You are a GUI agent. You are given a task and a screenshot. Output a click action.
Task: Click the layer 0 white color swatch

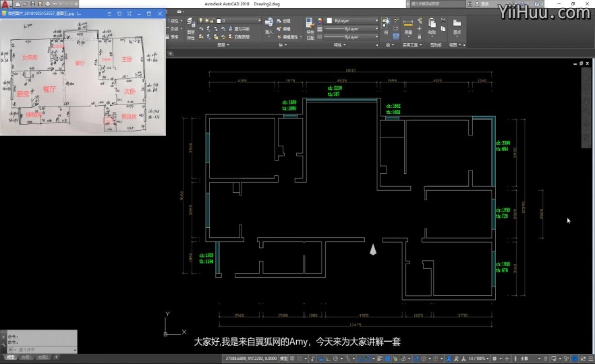[219, 20]
